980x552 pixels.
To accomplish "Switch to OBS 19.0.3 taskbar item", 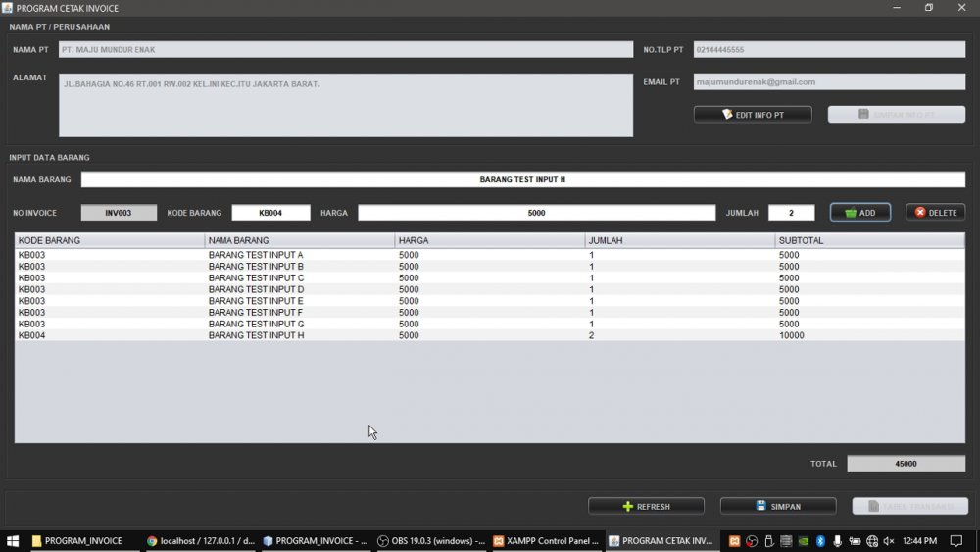I will point(430,540).
